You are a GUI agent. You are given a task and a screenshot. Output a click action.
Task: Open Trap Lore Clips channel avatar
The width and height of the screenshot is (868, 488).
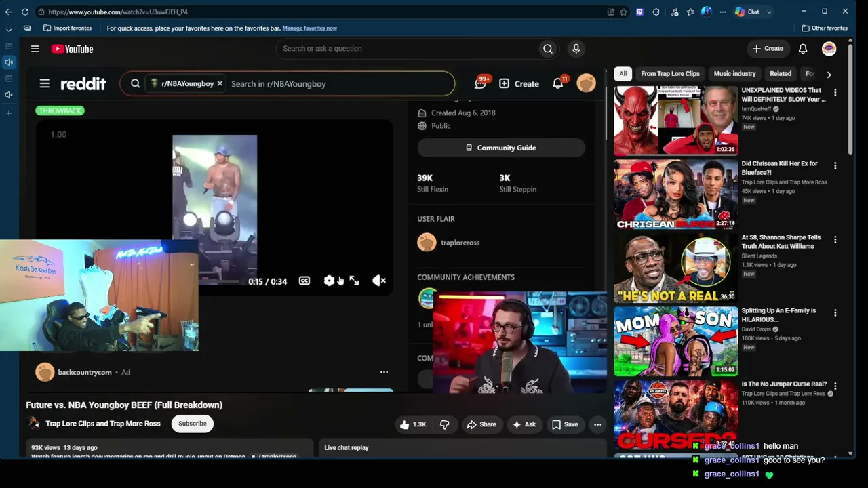point(33,424)
